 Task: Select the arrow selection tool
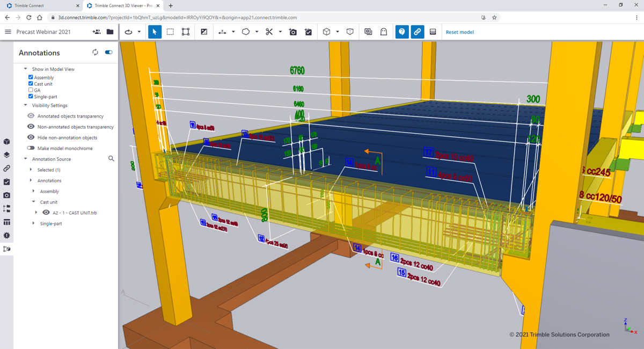pyautogui.click(x=154, y=32)
